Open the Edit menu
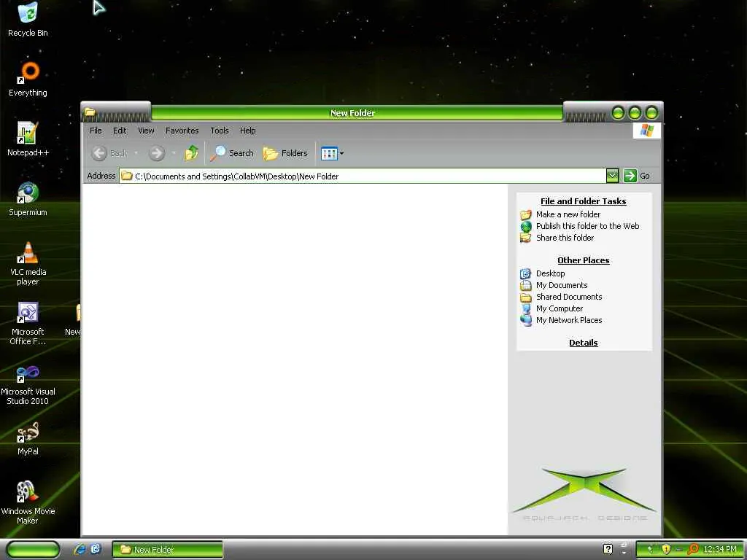The width and height of the screenshot is (747, 560). tap(120, 131)
